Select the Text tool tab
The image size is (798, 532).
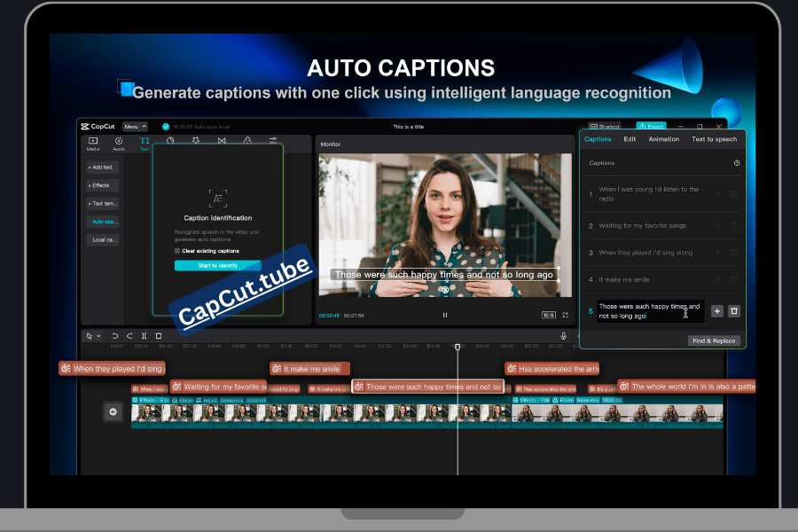point(145,144)
